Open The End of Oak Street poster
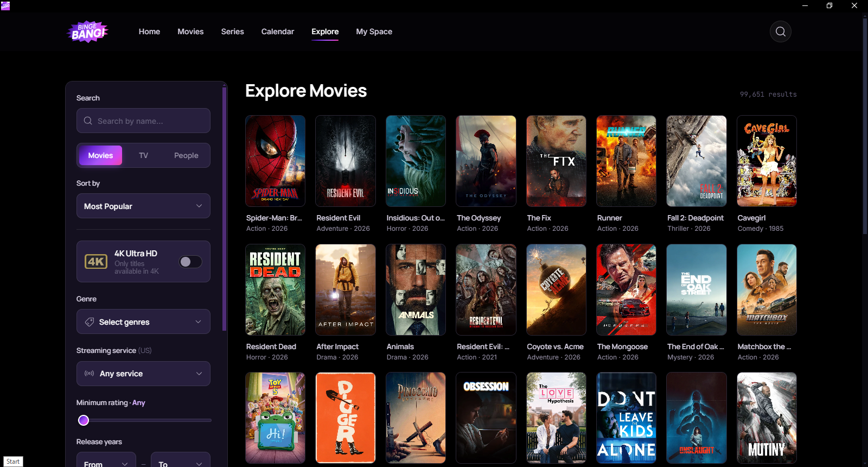The width and height of the screenshot is (868, 467). coord(697,289)
